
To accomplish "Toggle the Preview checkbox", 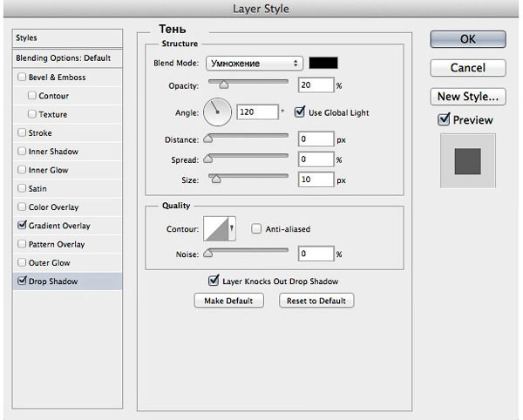I will 444,119.
